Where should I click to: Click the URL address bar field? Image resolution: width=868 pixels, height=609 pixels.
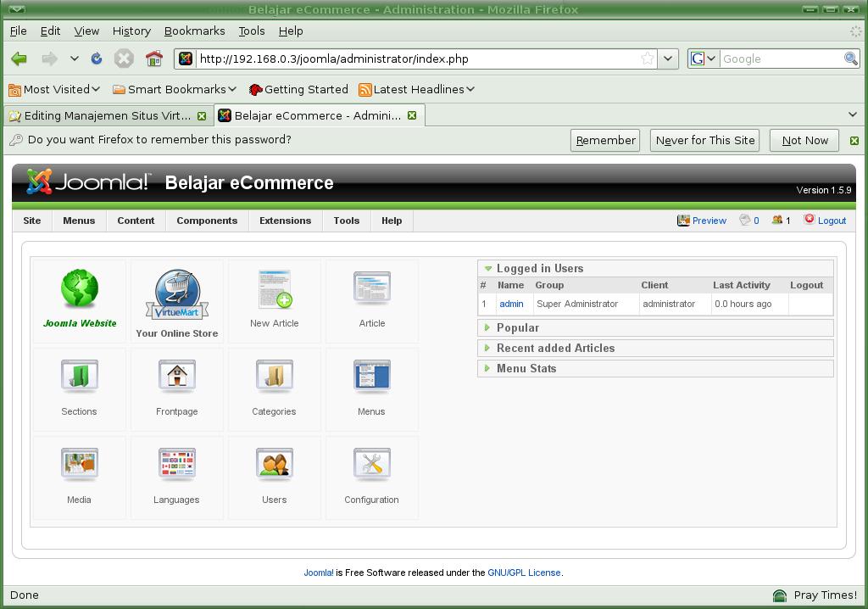point(415,59)
